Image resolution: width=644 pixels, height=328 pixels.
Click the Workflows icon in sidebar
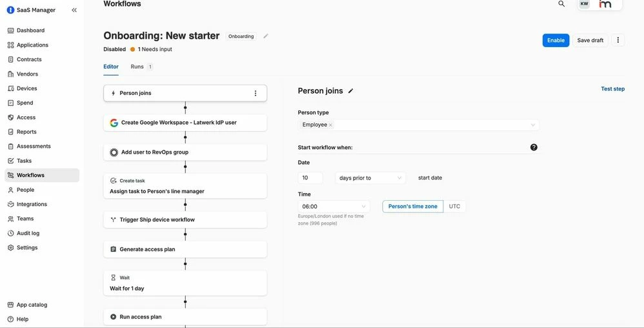click(11, 175)
